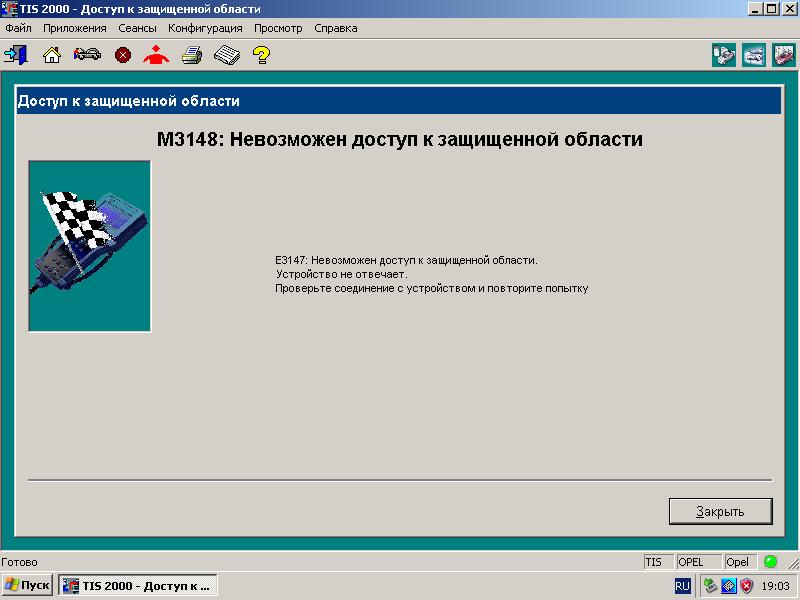This screenshot has height=600, width=800.
Task: Click the M3148 error heading
Action: coord(399,139)
